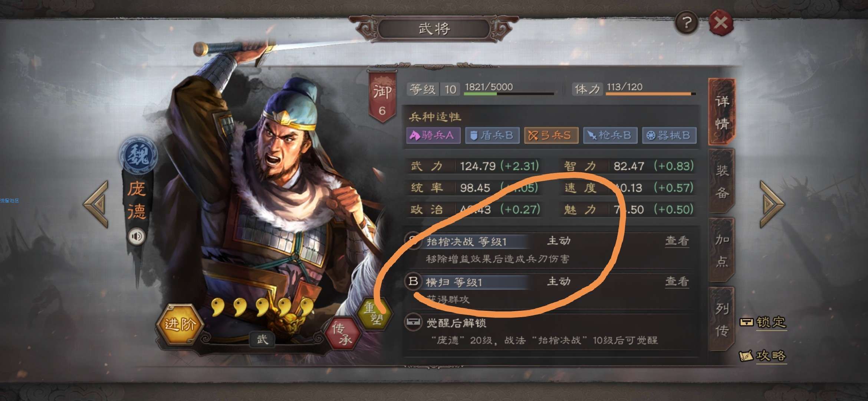Tap the 御 6 red banner

382,97
